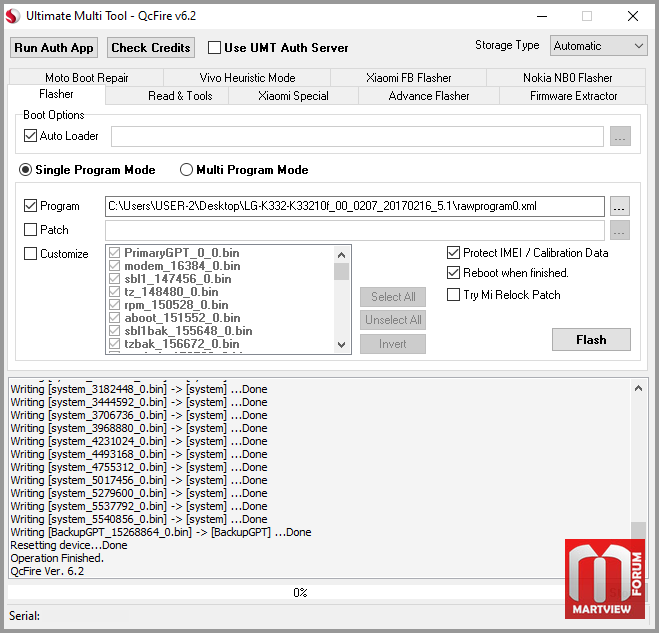The width and height of the screenshot is (659, 633).
Task: Click the Auto Loader path field
Action: coord(357,136)
